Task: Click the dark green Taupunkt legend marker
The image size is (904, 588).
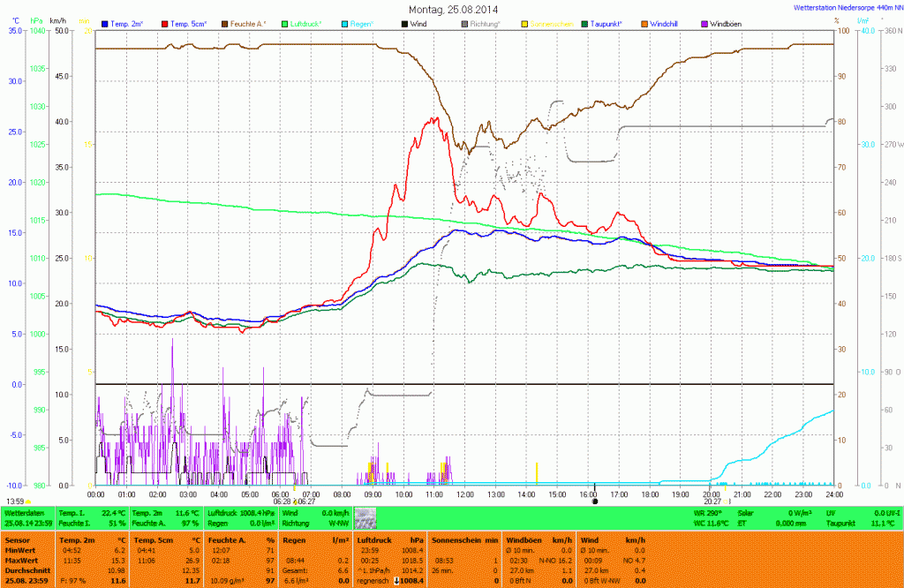Action: tap(585, 23)
